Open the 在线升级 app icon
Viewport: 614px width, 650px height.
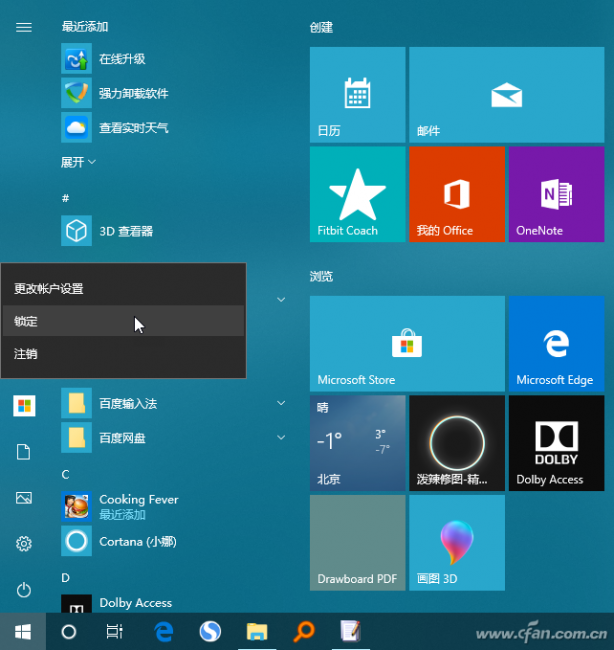pos(76,58)
